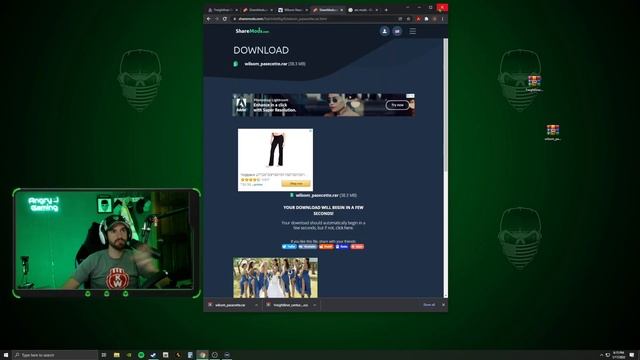Open the orange icon taskbar app

(x=178, y=355)
